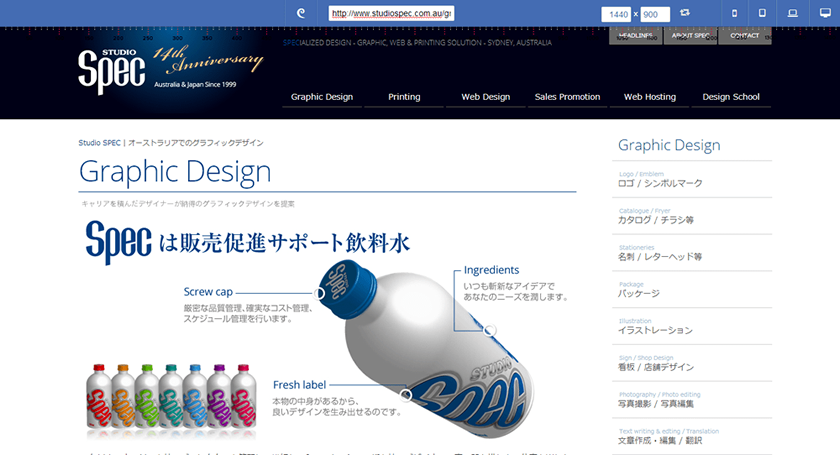
Task: Switch to laptop preview icon
Action: coord(793,13)
